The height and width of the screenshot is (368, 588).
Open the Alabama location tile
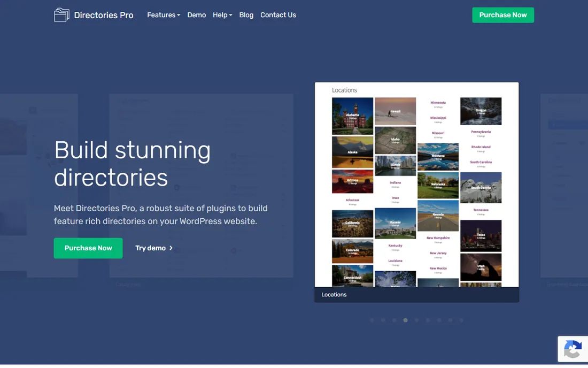(352, 116)
